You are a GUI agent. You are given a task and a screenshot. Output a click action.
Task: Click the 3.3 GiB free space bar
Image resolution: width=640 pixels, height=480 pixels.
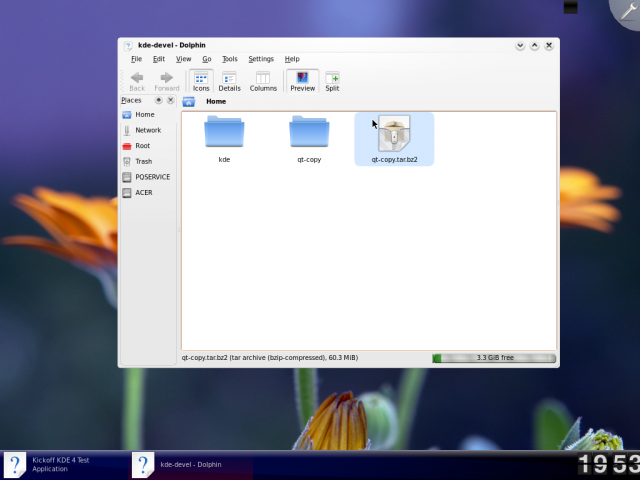pyautogui.click(x=494, y=358)
